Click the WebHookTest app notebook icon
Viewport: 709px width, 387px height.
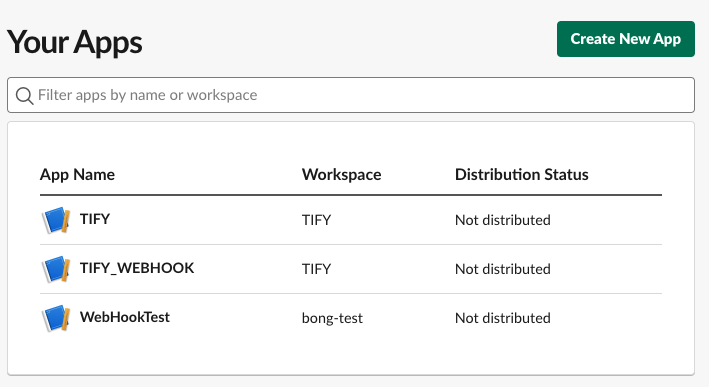[56, 318]
